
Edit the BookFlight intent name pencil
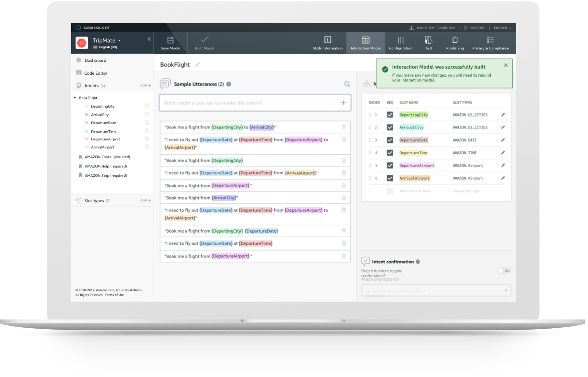point(197,65)
